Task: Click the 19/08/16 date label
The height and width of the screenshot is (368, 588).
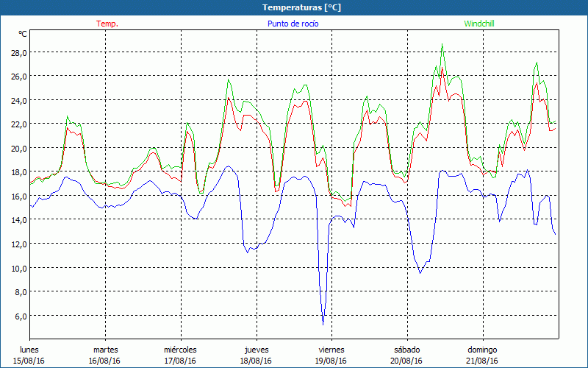Action: click(x=331, y=361)
